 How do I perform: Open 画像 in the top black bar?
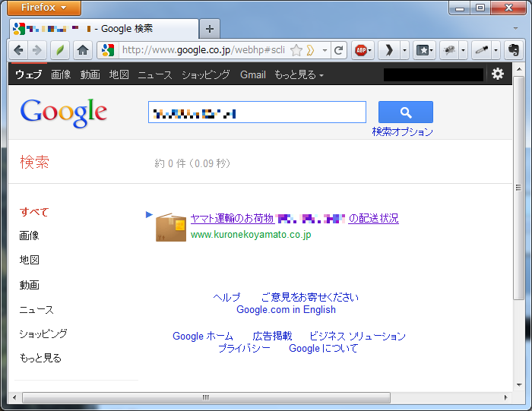[61, 74]
